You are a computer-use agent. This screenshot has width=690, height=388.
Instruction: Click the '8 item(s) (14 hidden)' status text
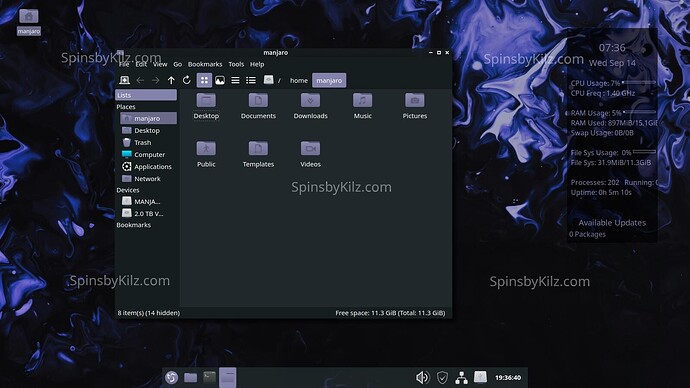tap(149, 313)
